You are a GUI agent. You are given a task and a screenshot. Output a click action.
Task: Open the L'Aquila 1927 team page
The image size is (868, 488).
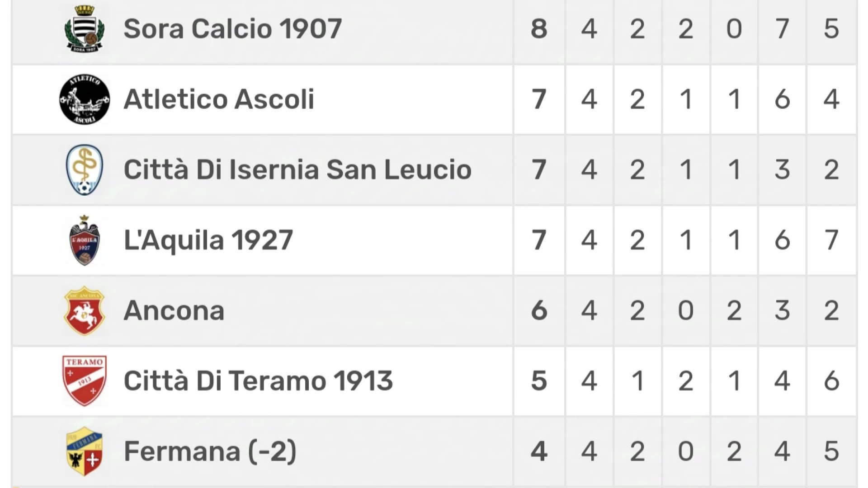point(208,240)
